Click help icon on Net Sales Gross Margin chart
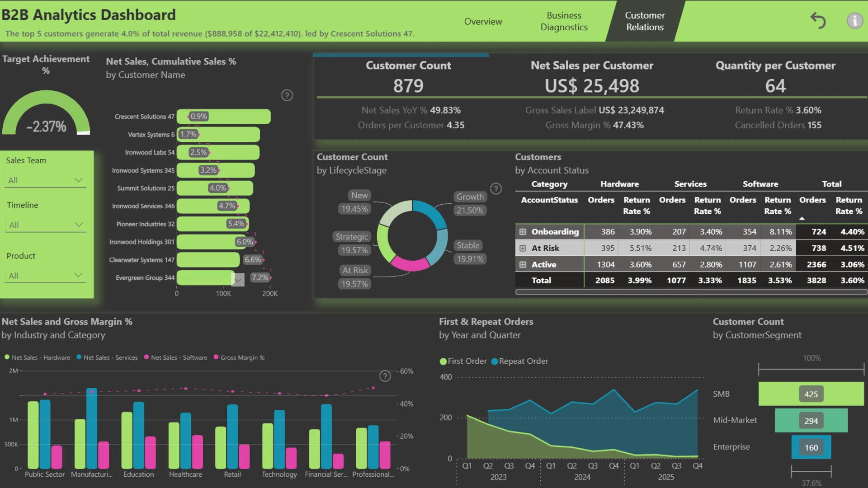868x488 pixels. click(x=385, y=376)
